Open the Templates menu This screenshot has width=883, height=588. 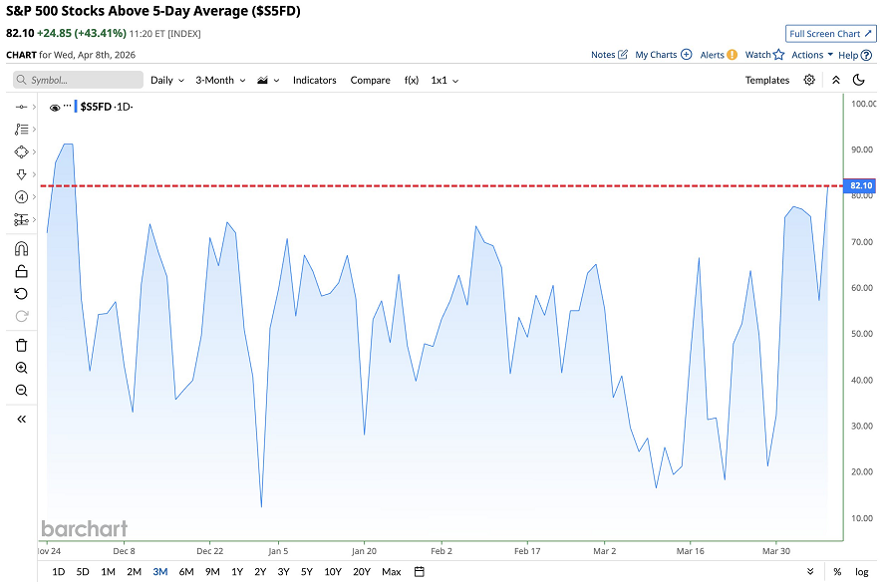pyautogui.click(x=767, y=80)
